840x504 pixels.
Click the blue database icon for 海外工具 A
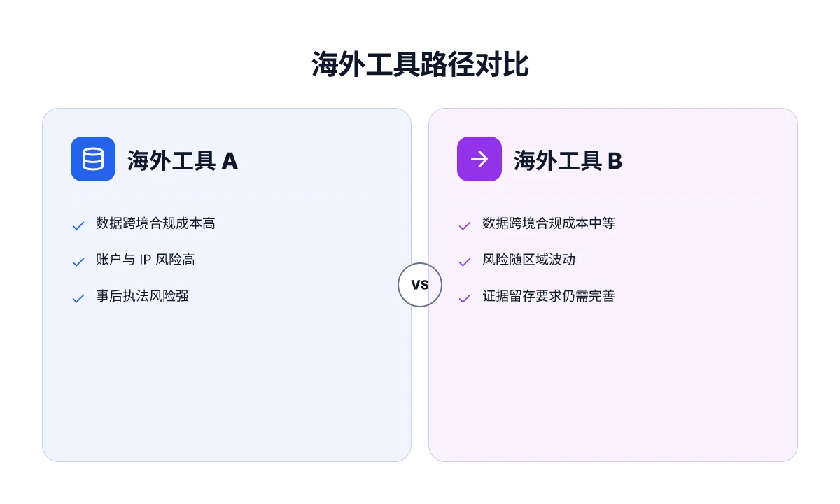[93, 159]
